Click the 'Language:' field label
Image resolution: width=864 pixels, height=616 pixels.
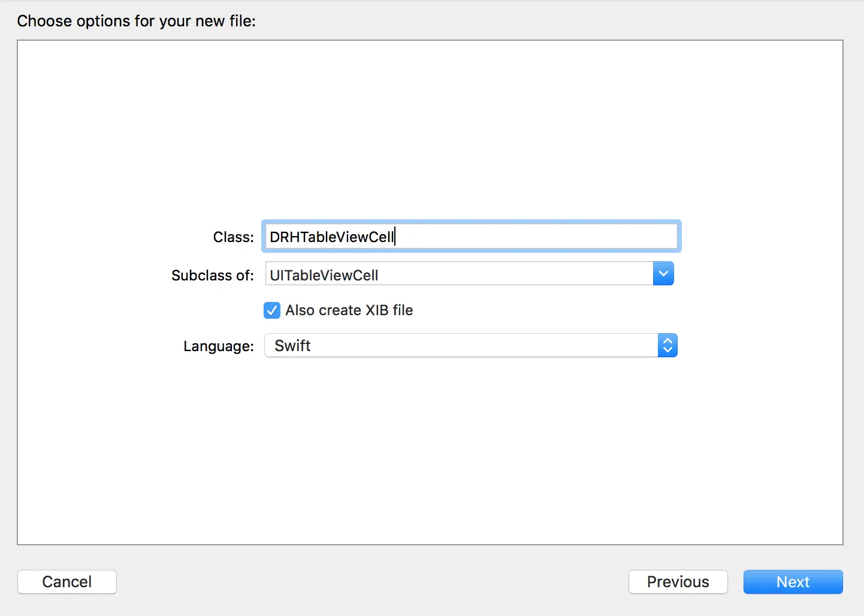pyautogui.click(x=219, y=346)
